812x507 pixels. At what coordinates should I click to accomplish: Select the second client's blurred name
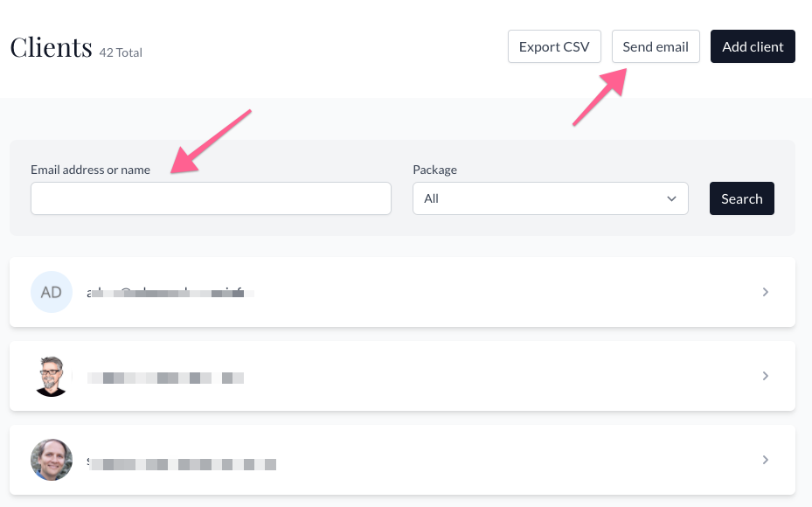[165, 378]
